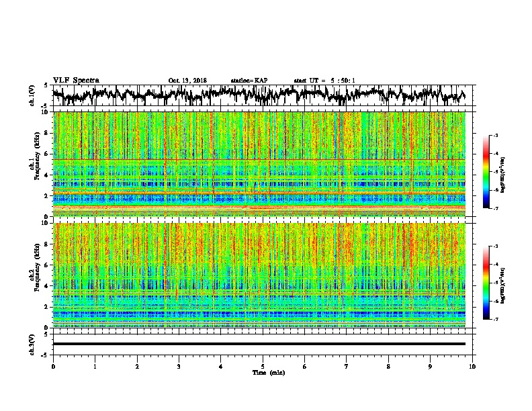Click the ch.1 voltage waveform trace

pos(259,95)
